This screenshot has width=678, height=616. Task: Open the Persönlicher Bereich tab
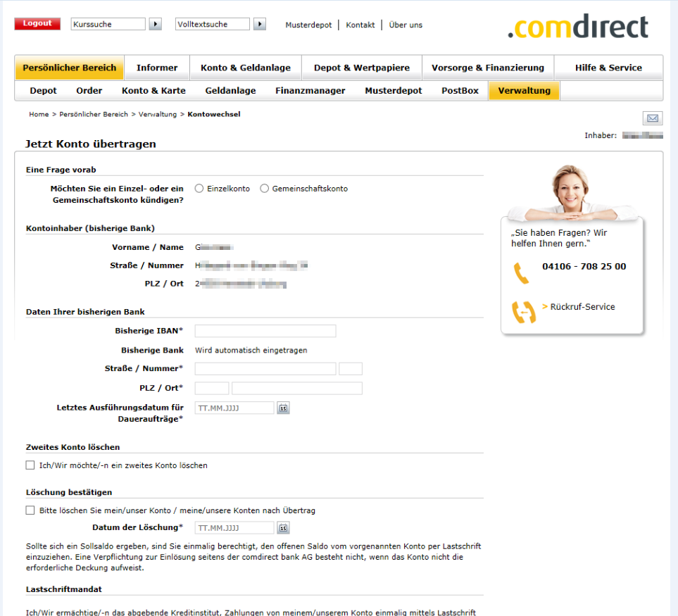[70, 68]
